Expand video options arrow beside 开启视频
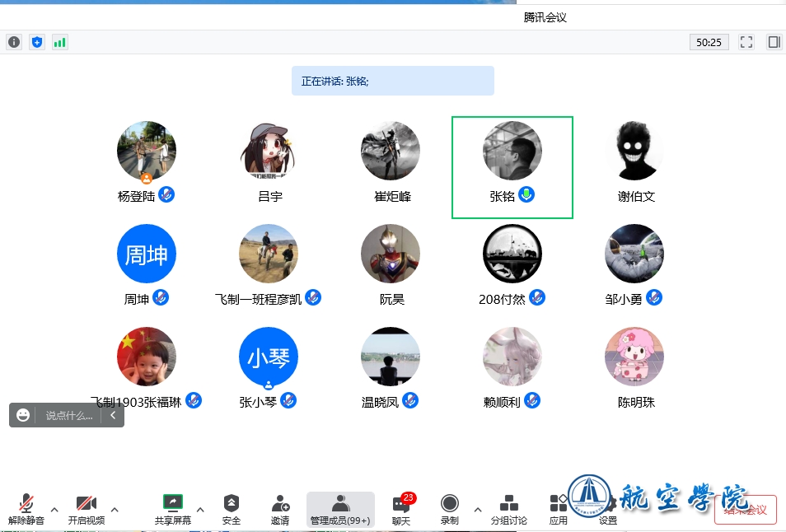 click(115, 509)
